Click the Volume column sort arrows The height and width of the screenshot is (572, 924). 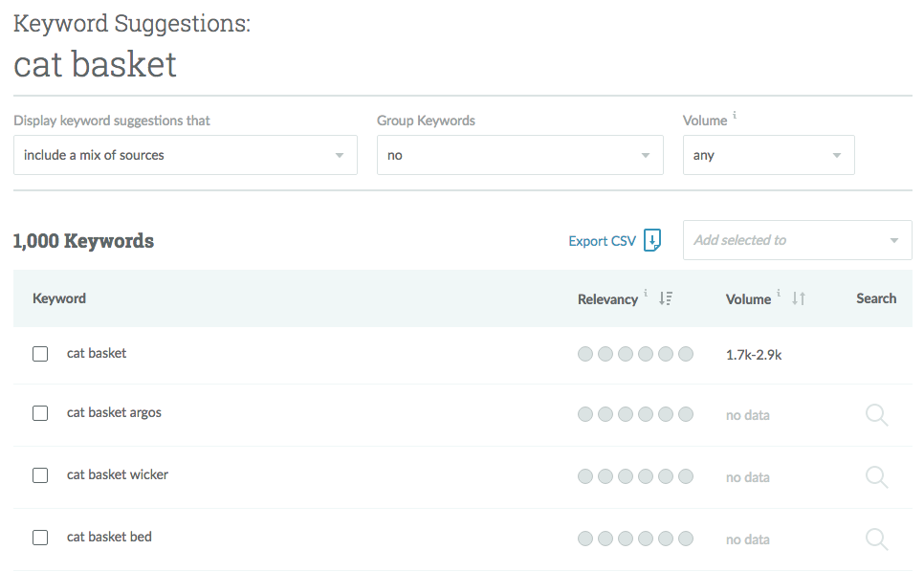click(x=799, y=298)
